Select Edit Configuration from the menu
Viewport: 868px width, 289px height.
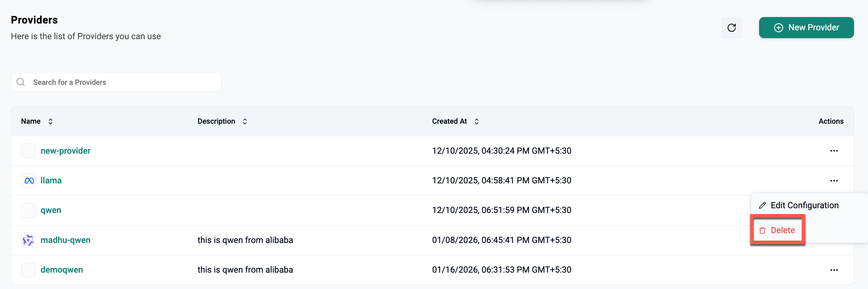click(804, 206)
